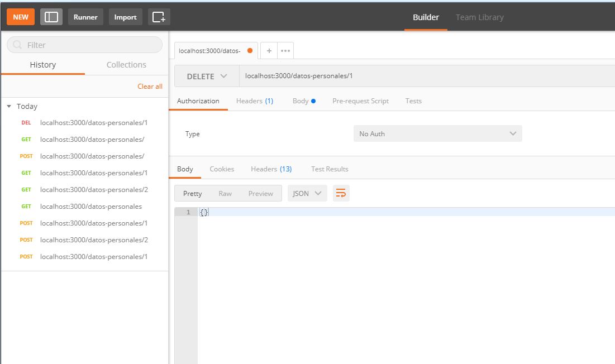The width and height of the screenshot is (615, 364).
Task: Open GET datos-personales/2 history entry
Action: tap(85, 190)
